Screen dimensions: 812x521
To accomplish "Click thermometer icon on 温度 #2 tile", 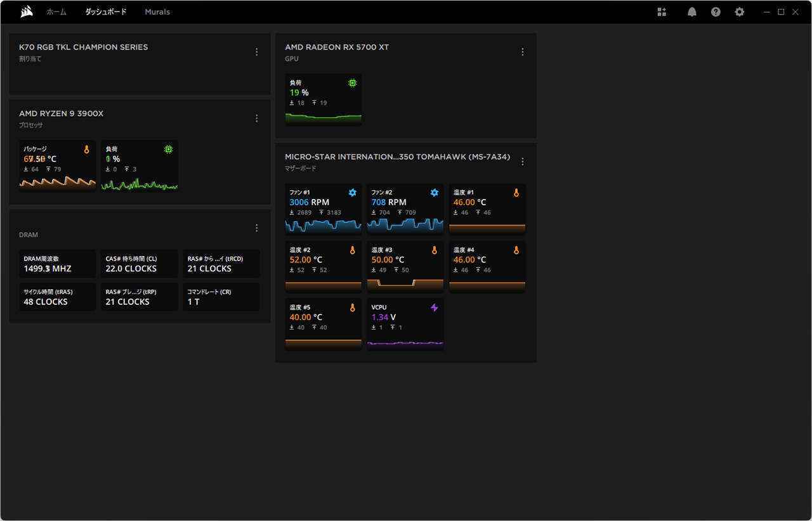I will pyautogui.click(x=353, y=250).
